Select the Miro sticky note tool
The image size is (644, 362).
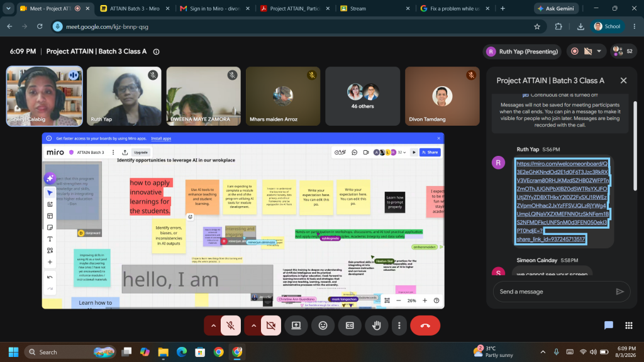coord(50,228)
